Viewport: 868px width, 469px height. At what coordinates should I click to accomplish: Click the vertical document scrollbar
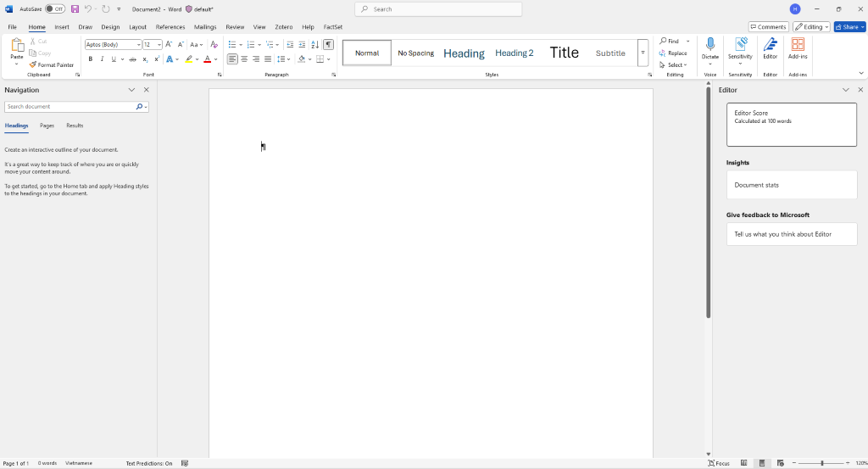click(x=708, y=203)
